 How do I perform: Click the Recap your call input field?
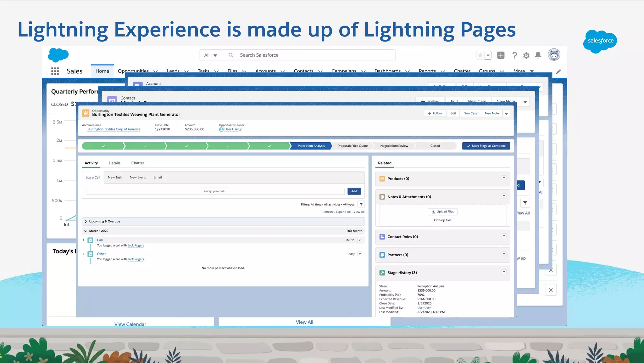coord(215,191)
